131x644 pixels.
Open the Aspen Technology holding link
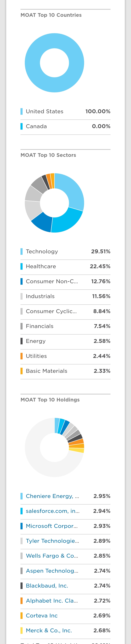click(52, 571)
